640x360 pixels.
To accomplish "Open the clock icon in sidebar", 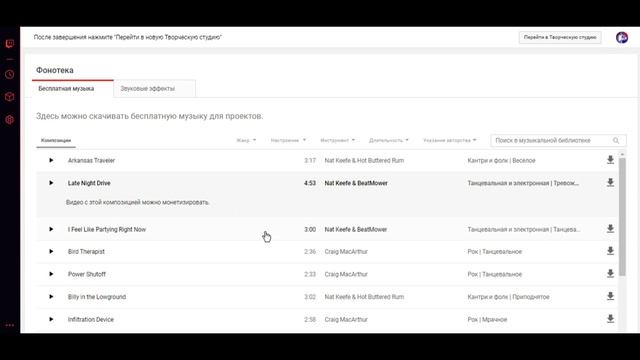I will [x=10, y=75].
